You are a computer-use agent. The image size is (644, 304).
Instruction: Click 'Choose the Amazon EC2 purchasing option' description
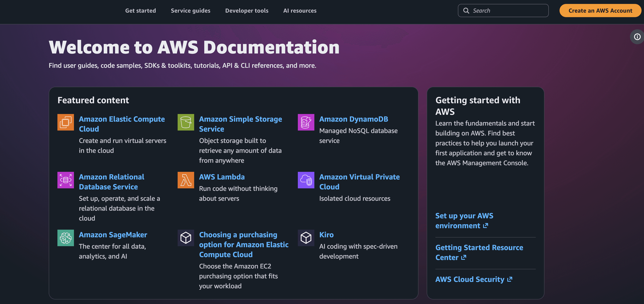pos(238,276)
